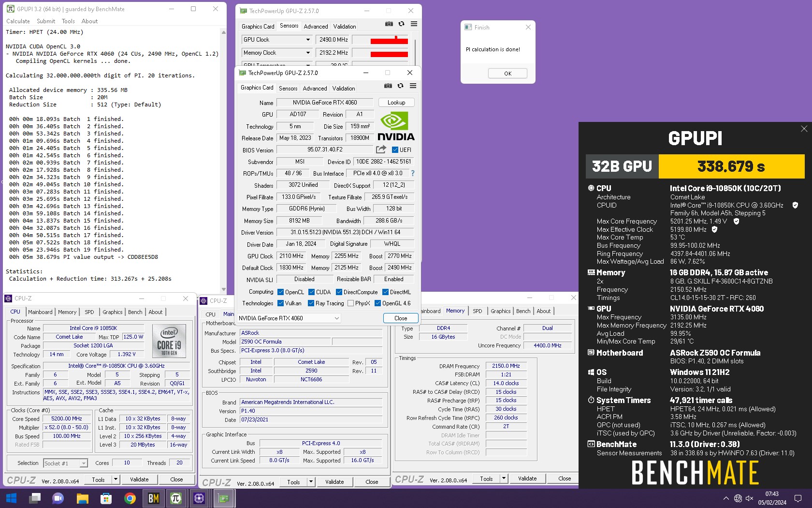Click GPUPI log scrollbar up arrow

(223, 32)
